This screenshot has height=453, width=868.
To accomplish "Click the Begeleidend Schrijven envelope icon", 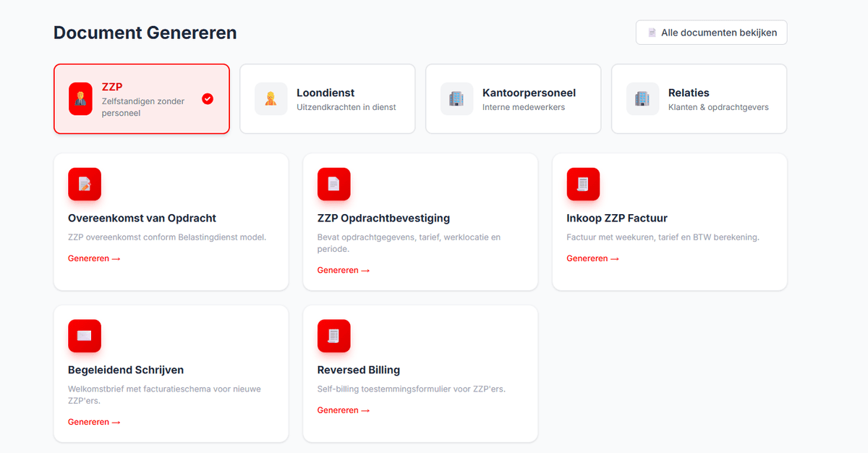I will point(85,336).
